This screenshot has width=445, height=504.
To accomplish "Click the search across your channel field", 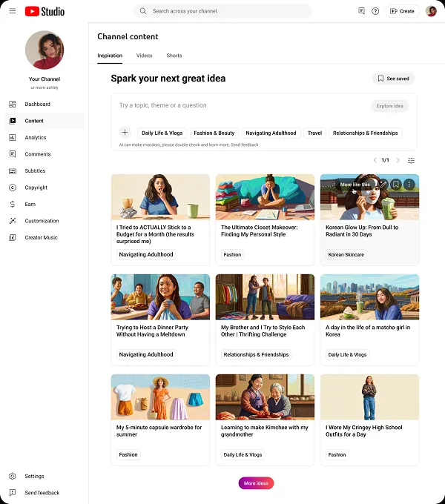I will tap(222, 11).
